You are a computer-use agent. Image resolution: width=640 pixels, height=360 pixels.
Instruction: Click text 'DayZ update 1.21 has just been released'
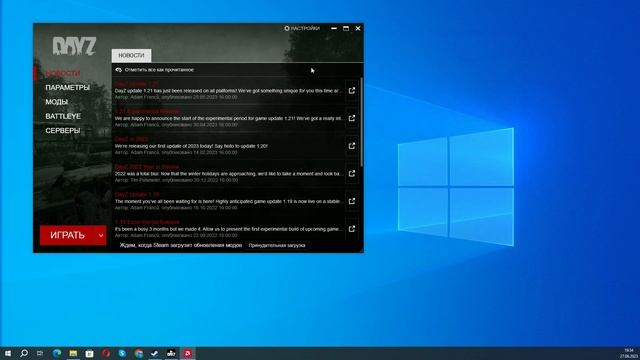158,91
